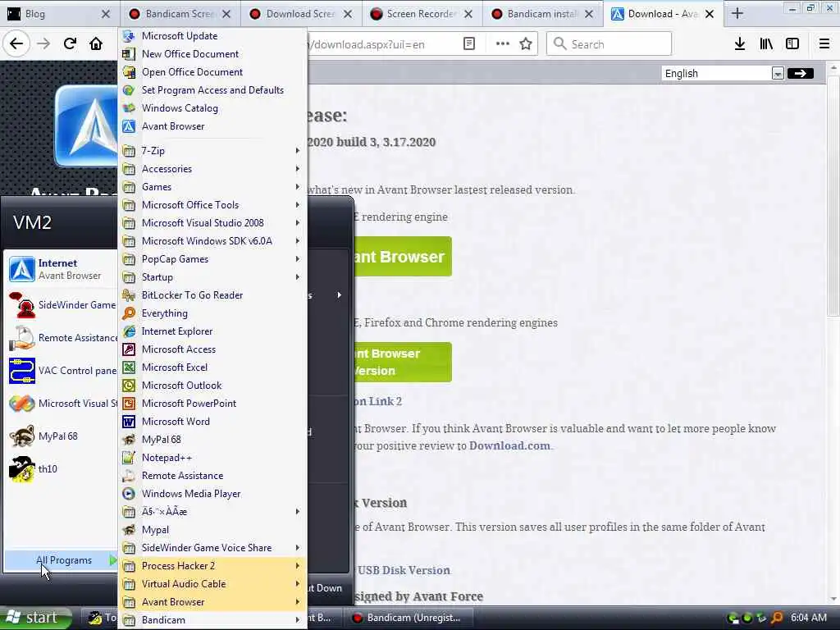This screenshot has width=840, height=630.
Task: Open the hamburger application menu
Action: click(x=824, y=44)
